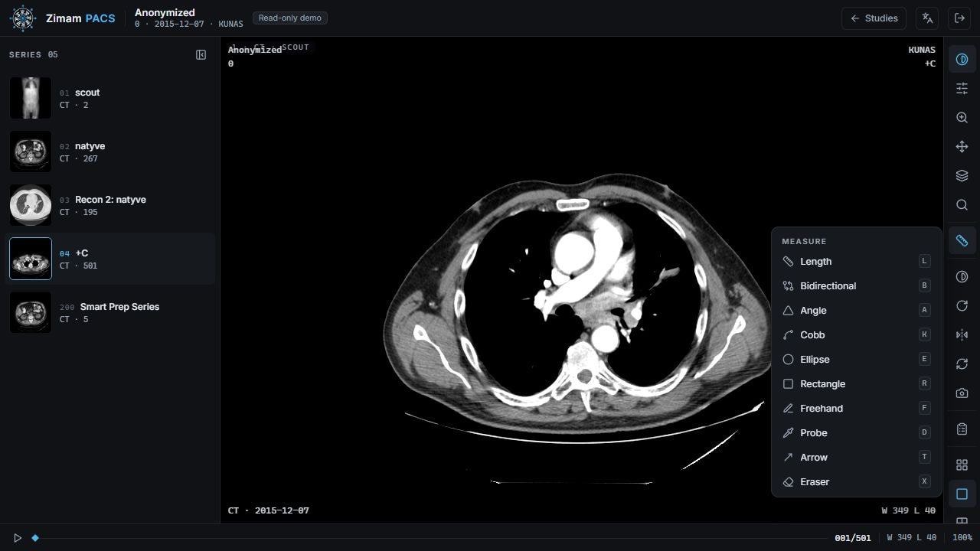Switch to the four-square grid layout icon
The image size is (980, 551).
[962, 465]
